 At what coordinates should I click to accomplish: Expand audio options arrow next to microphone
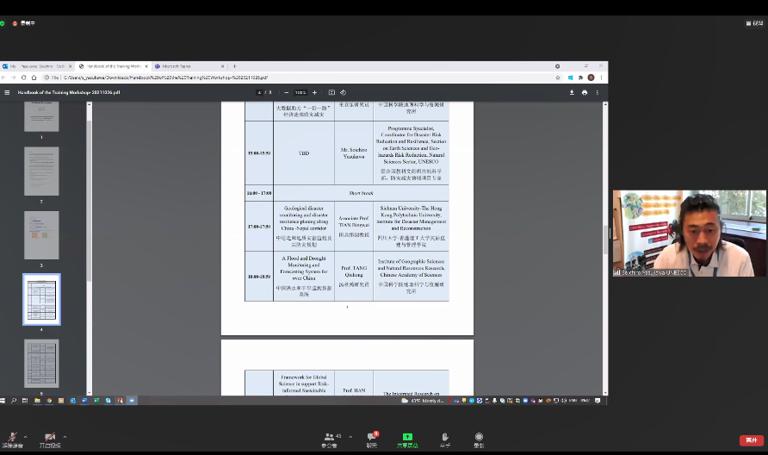pyautogui.click(x=27, y=436)
